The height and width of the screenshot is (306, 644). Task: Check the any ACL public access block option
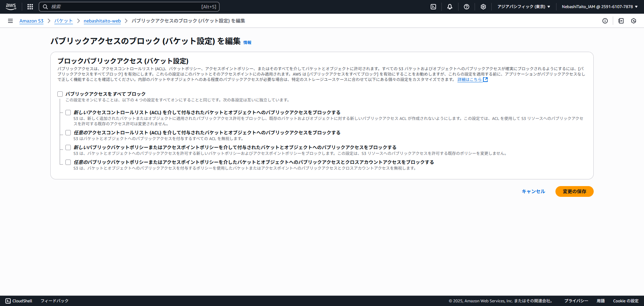[x=68, y=133]
